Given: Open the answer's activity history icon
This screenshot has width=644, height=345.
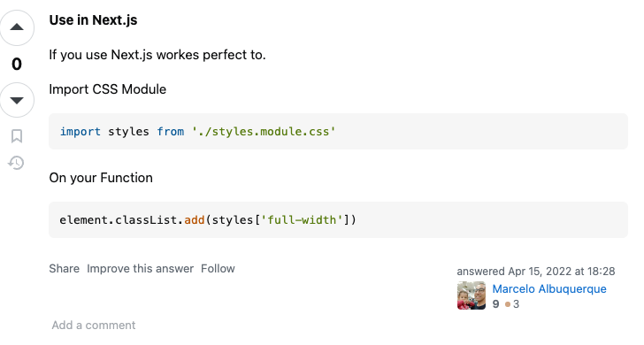Looking at the screenshot, I should pyautogui.click(x=17, y=163).
